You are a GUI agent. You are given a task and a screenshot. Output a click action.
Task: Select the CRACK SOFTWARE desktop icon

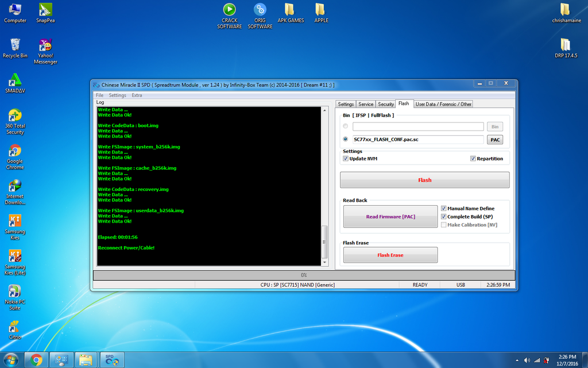[230, 16]
